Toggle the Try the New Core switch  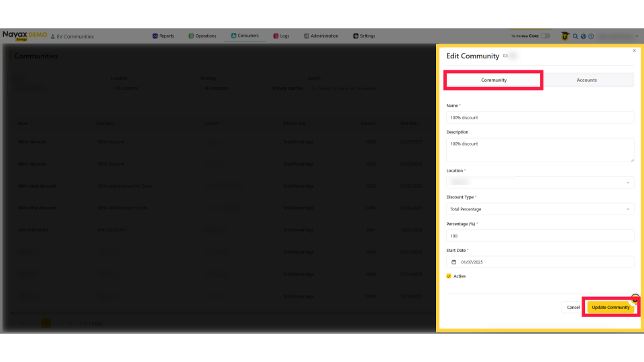click(x=545, y=36)
